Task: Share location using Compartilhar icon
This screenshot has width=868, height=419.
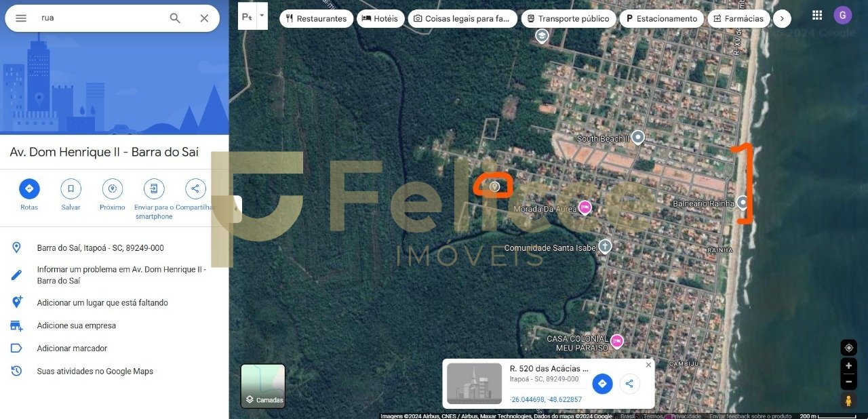Action: pyautogui.click(x=195, y=188)
